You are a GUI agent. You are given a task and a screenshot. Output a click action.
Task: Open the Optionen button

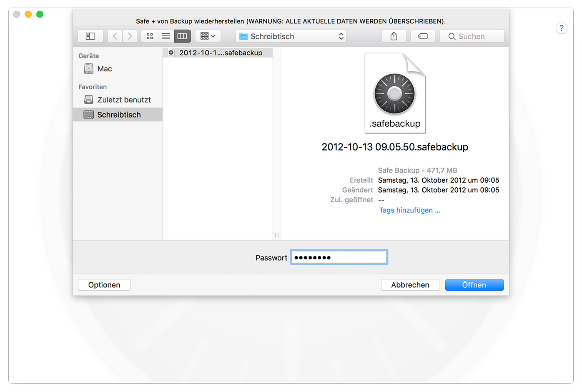[x=104, y=285]
